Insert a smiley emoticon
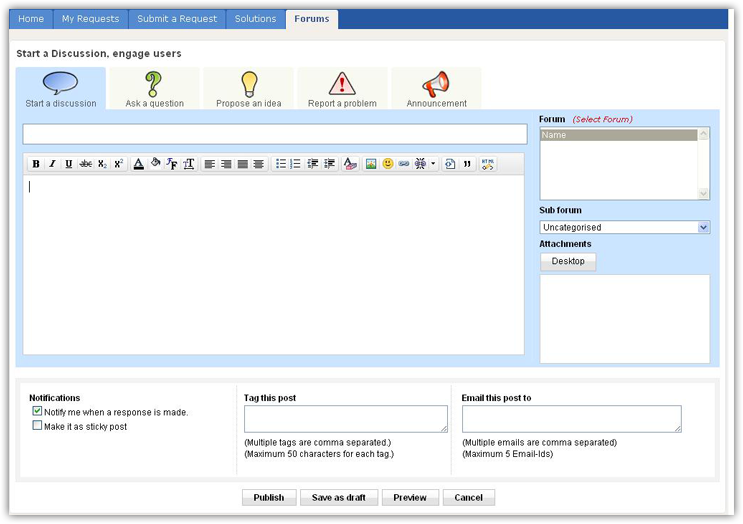 (388, 164)
